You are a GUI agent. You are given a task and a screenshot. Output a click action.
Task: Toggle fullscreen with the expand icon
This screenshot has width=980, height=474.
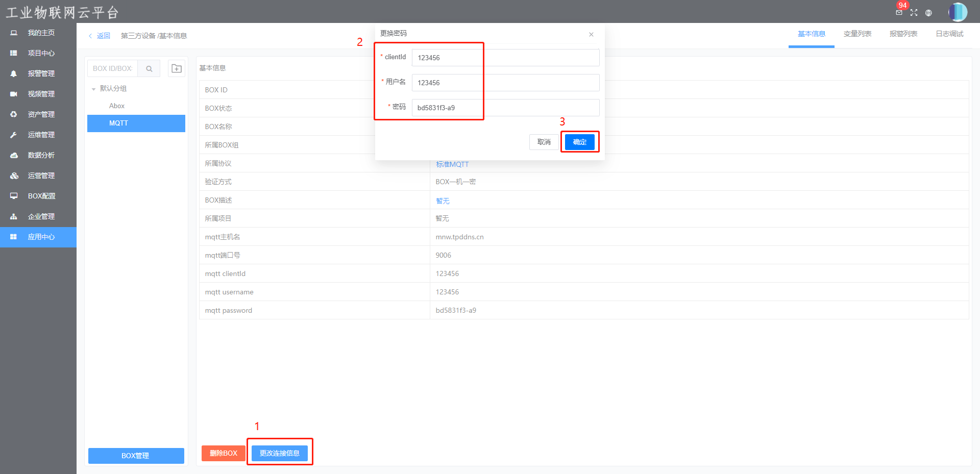(914, 13)
